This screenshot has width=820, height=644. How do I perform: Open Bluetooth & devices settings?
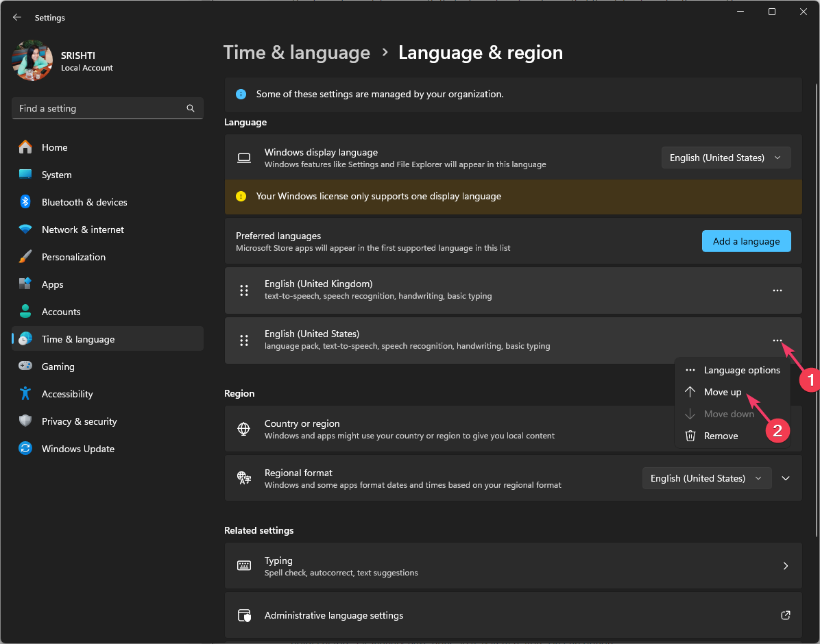[x=84, y=202]
